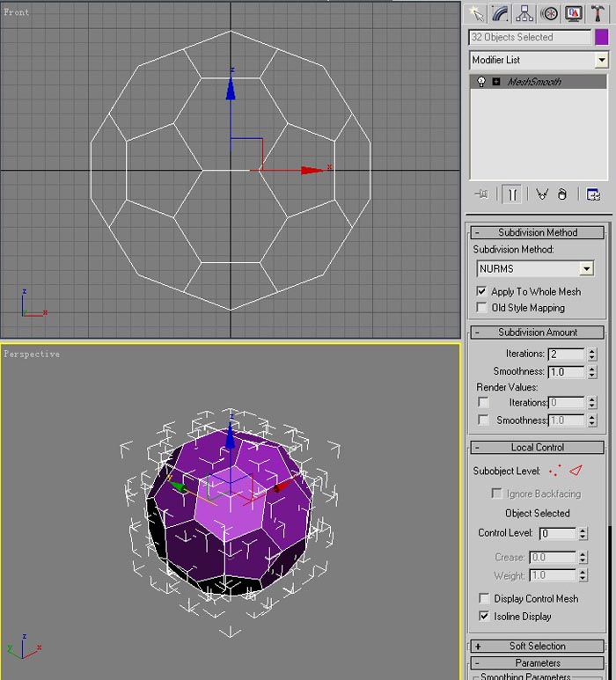
Task: Click render Iterations spinner arrows
Action: [x=592, y=402]
